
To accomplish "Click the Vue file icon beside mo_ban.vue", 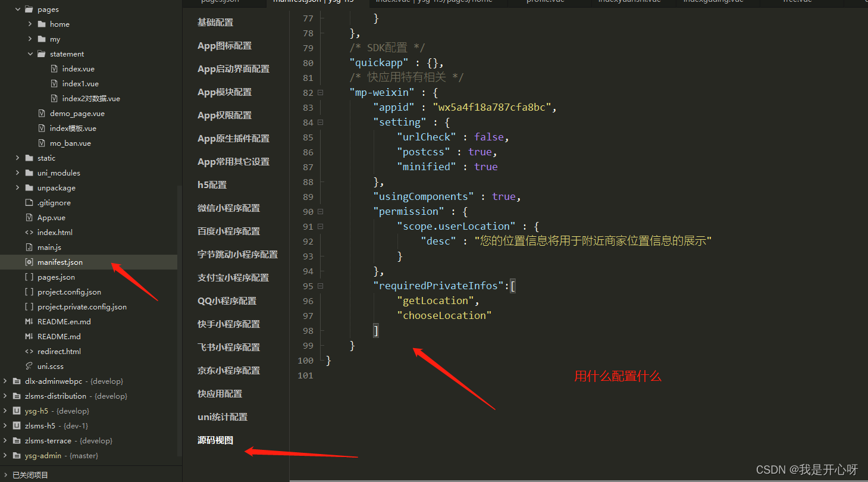I will (x=42, y=143).
